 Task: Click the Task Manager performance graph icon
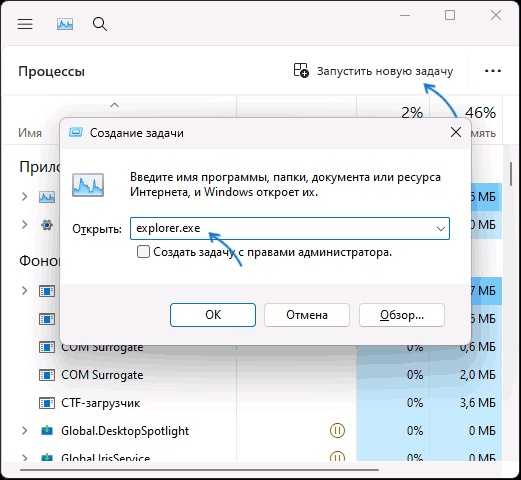click(x=65, y=24)
